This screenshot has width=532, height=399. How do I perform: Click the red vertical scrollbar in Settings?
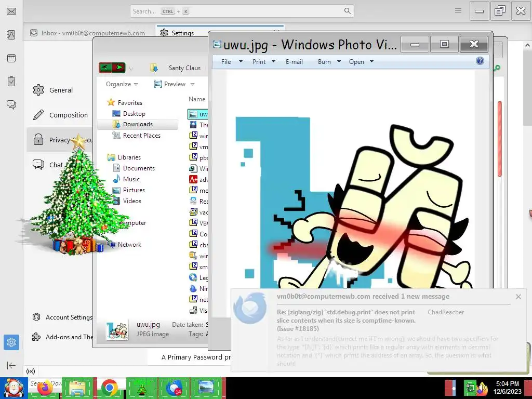coord(499,139)
